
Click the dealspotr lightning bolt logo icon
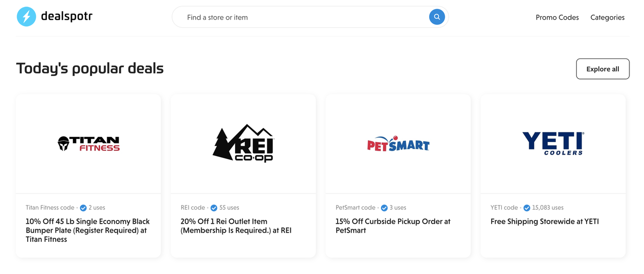[x=26, y=17]
